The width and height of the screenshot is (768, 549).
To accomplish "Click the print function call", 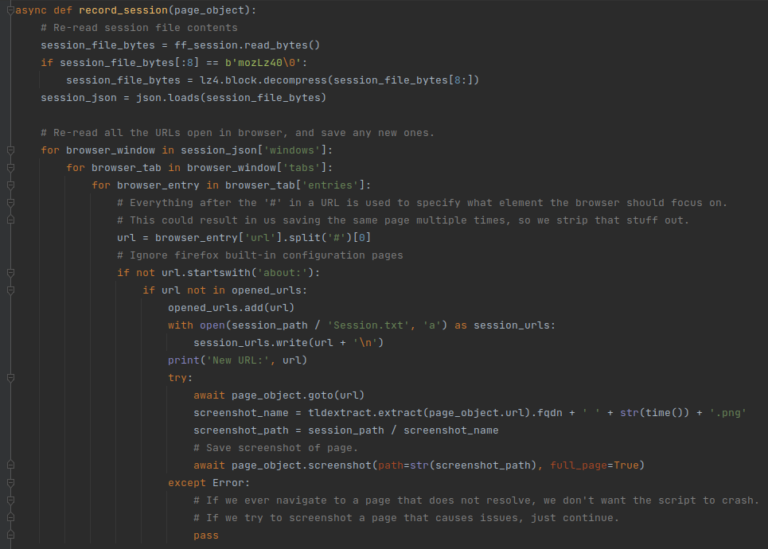I will [x=184, y=360].
